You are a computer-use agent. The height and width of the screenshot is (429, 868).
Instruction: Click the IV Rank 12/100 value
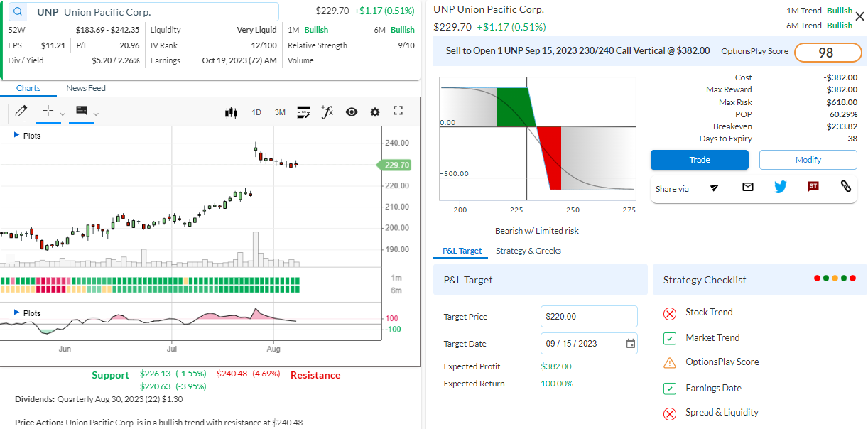[264, 45]
